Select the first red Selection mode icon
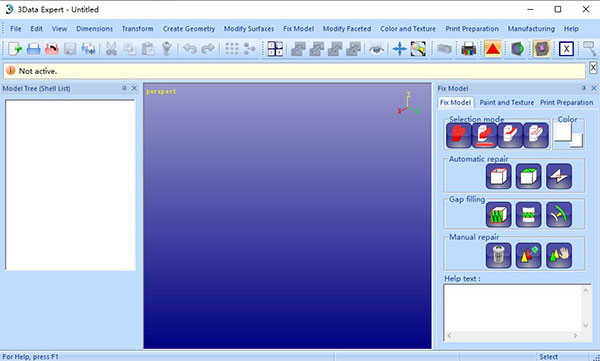 click(x=459, y=135)
